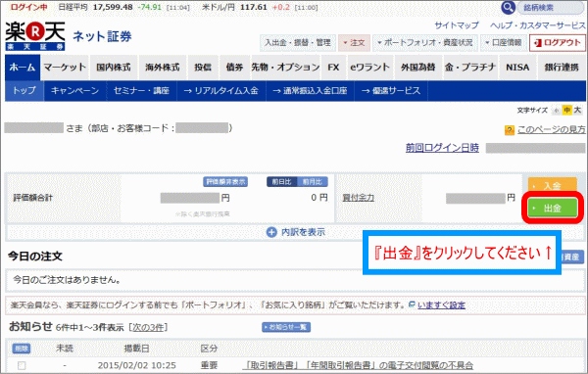Open the 口座情報 dropdown
Viewport: 588px width, 374px height.
(504, 43)
